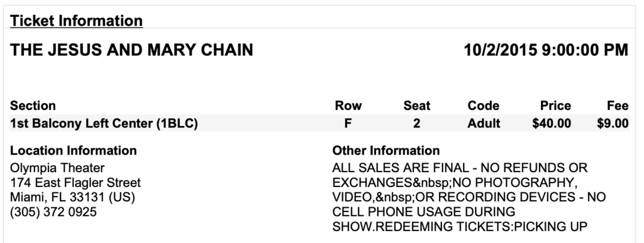Select 1st Balcony Left Center (1BLC) row
Screen dimensions: 644x243
[319, 123]
